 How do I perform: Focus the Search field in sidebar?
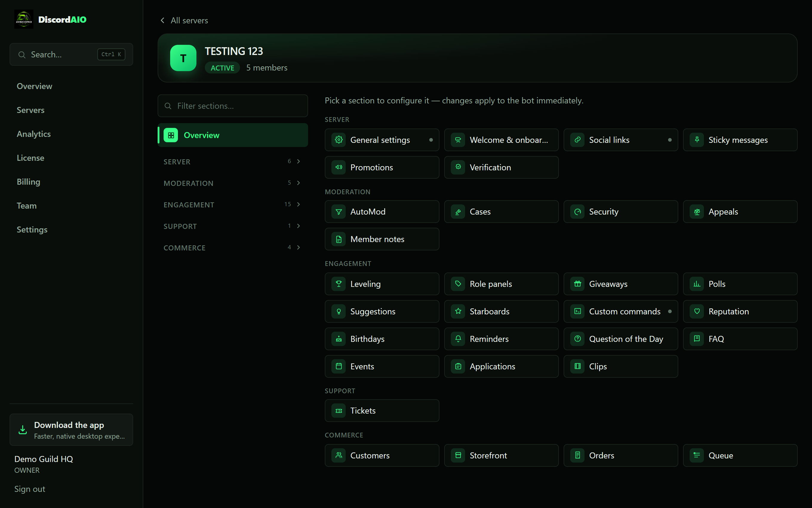pos(71,54)
